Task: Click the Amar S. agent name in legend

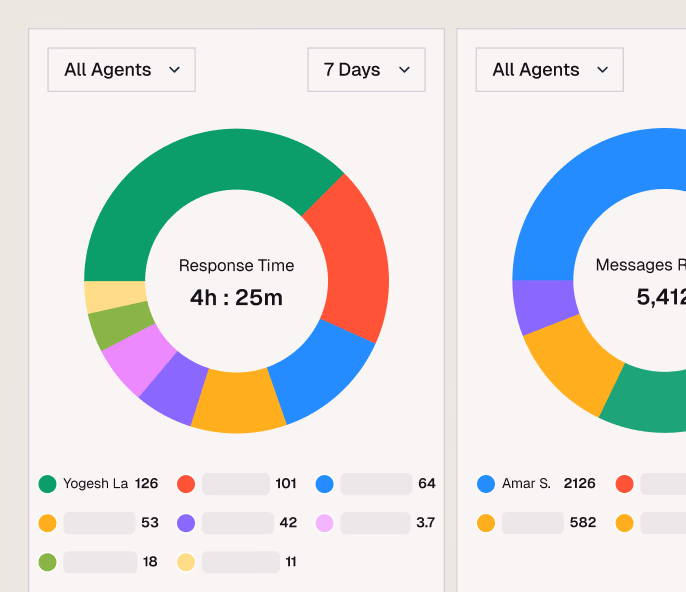Action: click(x=526, y=484)
